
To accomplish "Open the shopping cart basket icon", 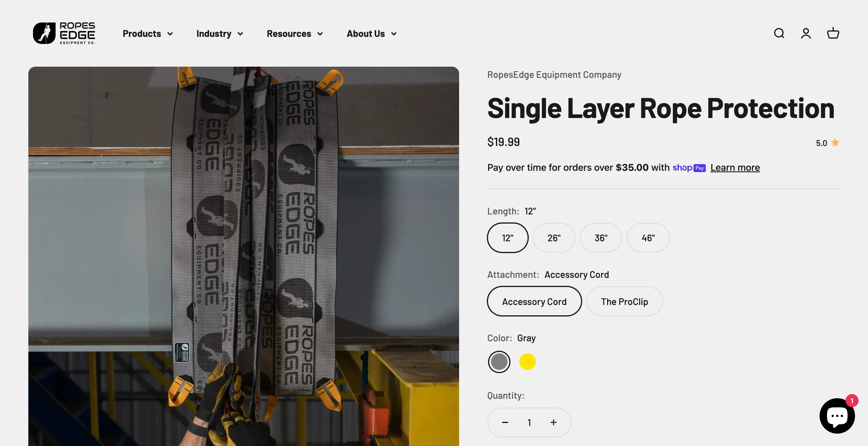I will pyautogui.click(x=833, y=33).
